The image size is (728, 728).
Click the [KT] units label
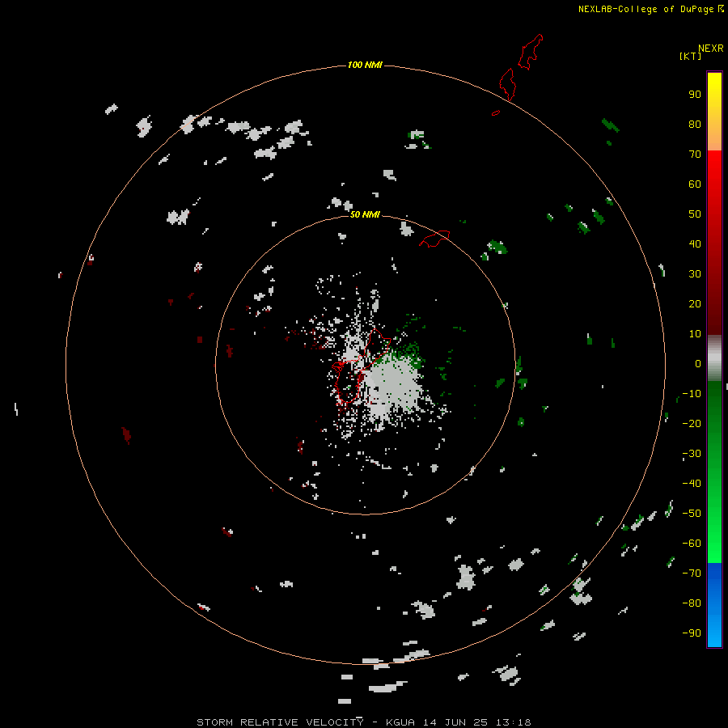pos(690,56)
